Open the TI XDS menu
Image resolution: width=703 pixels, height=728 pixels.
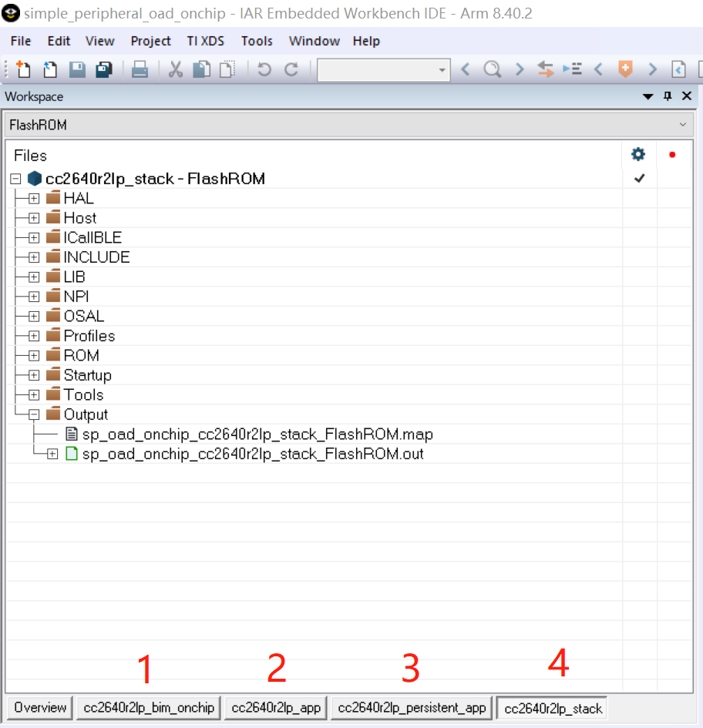click(205, 41)
